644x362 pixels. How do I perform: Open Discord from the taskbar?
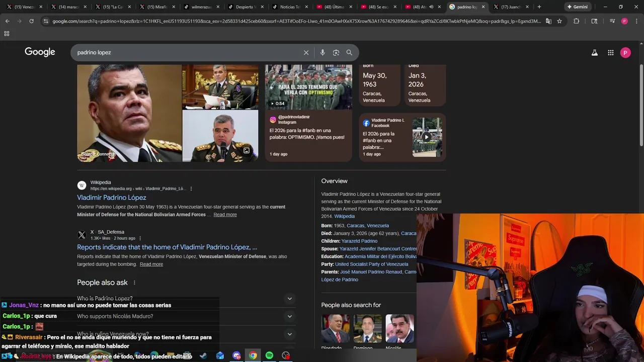(x=236, y=355)
